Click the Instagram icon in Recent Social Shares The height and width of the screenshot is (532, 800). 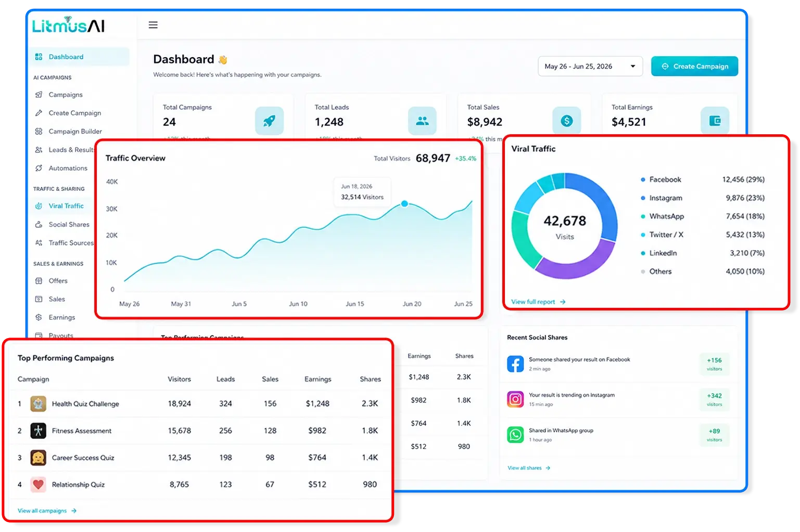[515, 399]
